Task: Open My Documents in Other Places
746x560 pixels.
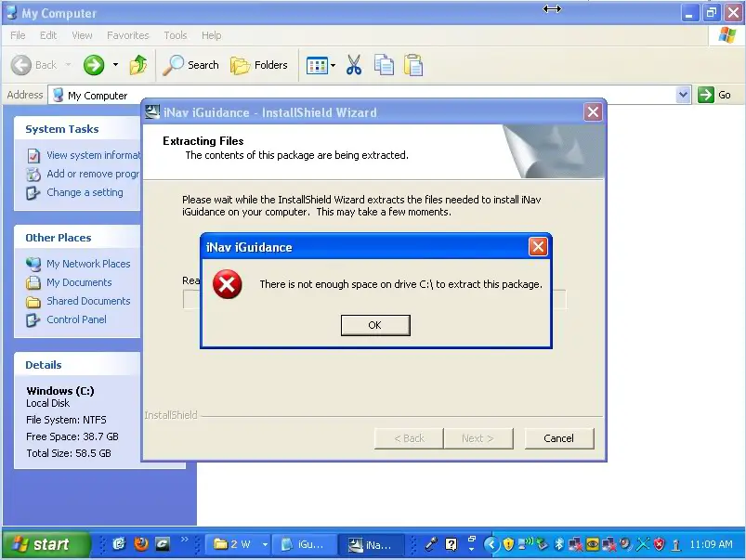Action: pyautogui.click(x=79, y=282)
